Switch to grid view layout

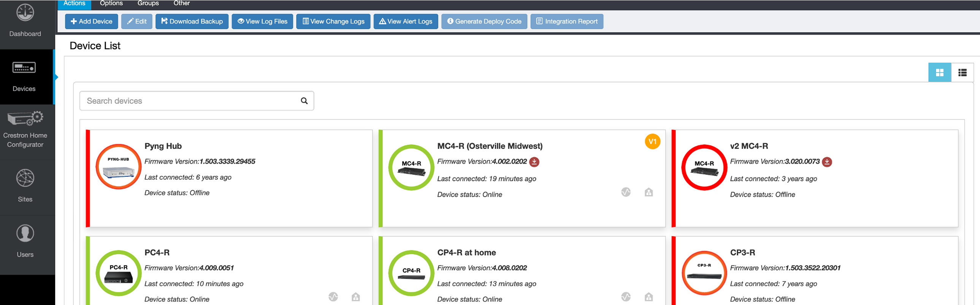[x=939, y=72]
